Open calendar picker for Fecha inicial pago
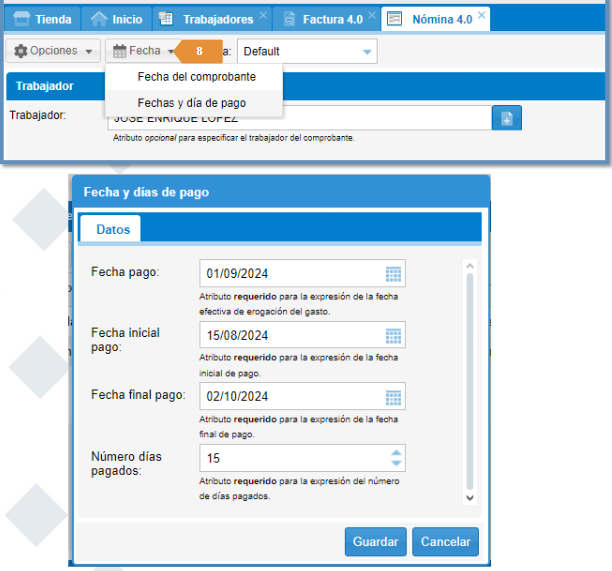This screenshot has width=612, height=571. [393, 335]
